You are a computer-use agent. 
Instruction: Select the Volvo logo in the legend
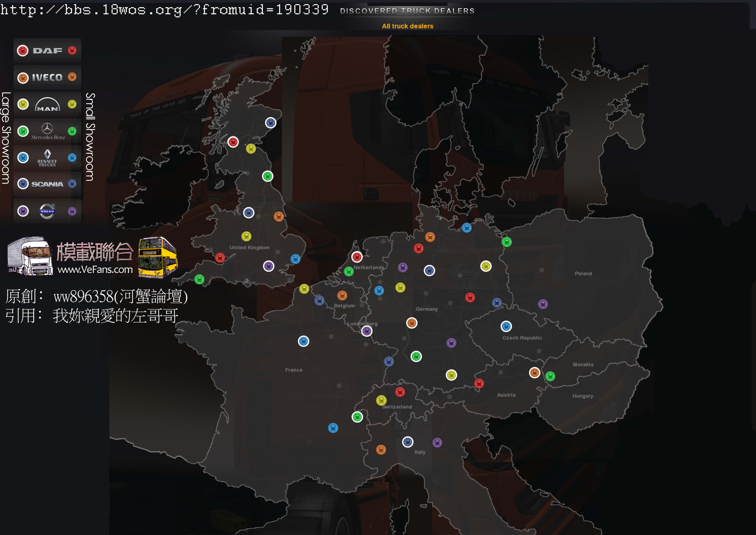(47, 211)
